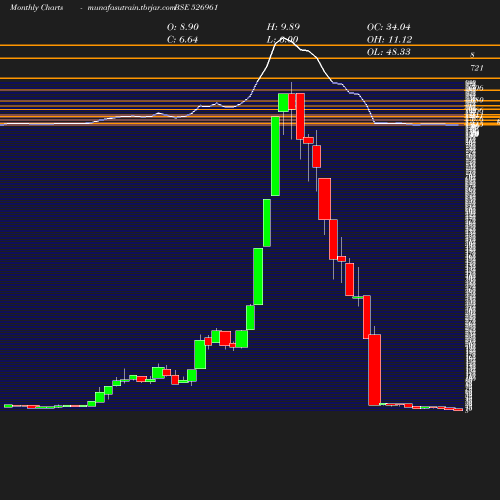
Task: Select the C: 6.64 close value
Action: 182,40
